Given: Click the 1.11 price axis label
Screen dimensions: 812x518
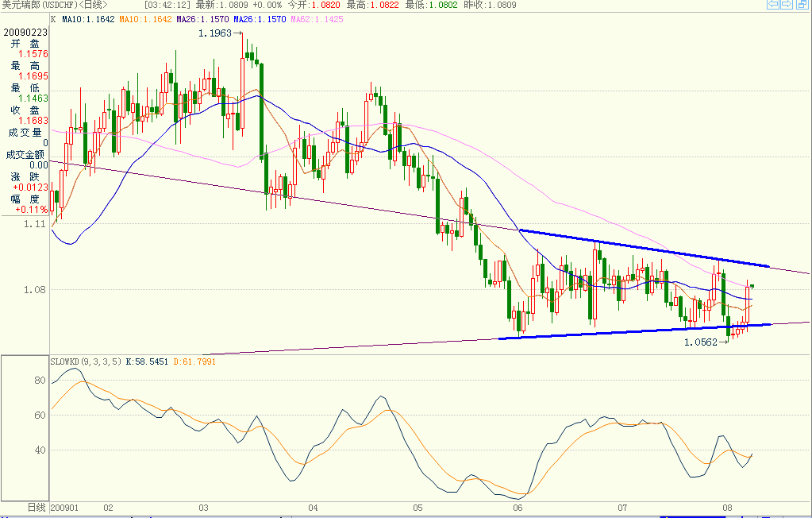Looking at the screenshot, I should point(35,224).
